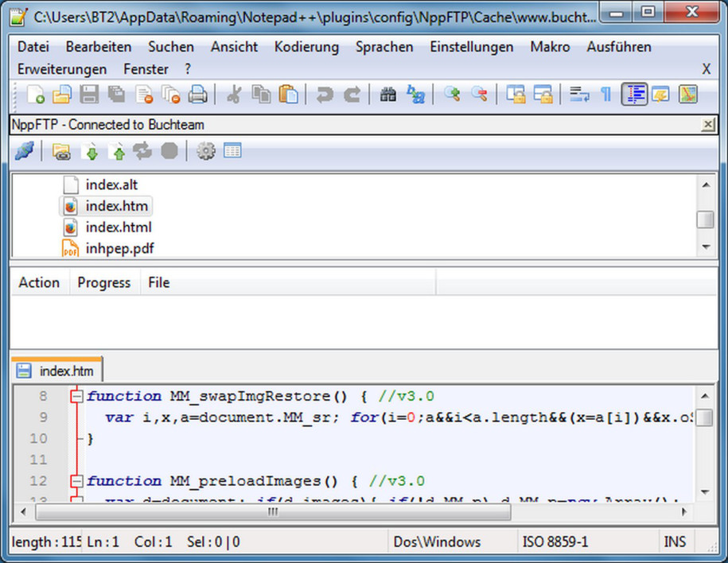This screenshot has width=728, height=563.
Task: Zoom out using the magnifier minus icon
Action: click(479, 94)
